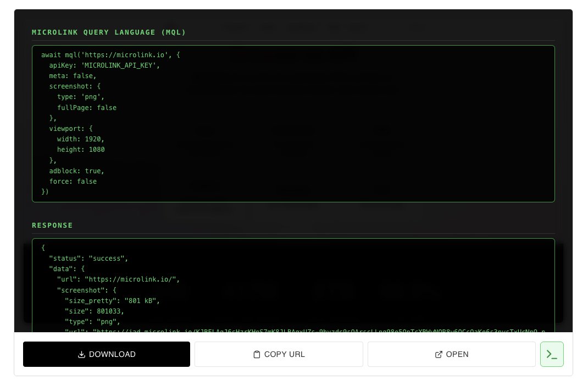
Task: Select the line width: 1920
Action: (80, 139)
